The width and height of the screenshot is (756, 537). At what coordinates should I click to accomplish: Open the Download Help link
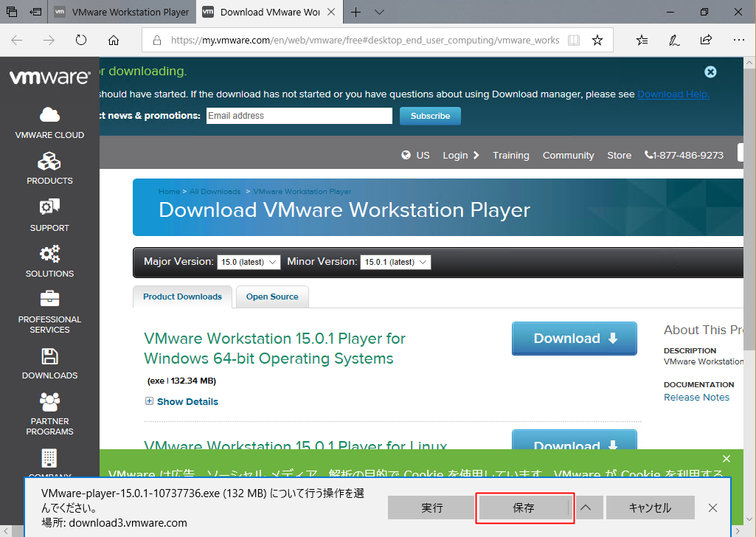click(x=673, y=94)
